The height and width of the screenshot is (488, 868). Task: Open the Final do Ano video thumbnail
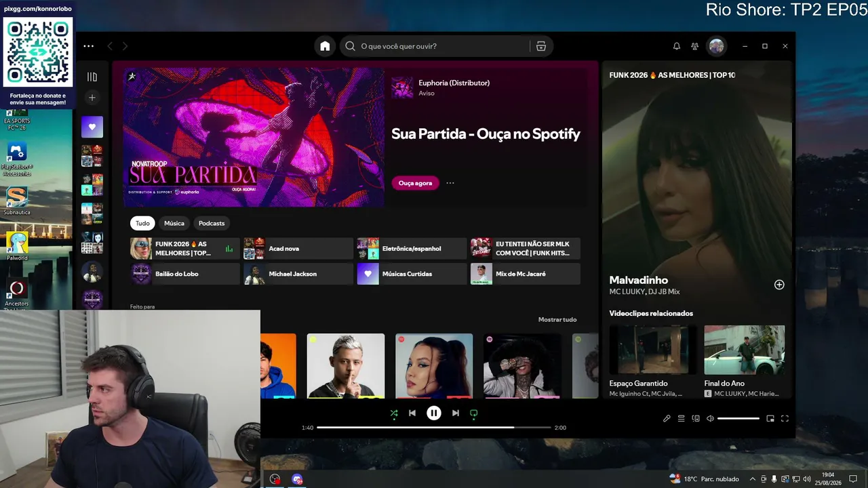(x=745, y=350)
